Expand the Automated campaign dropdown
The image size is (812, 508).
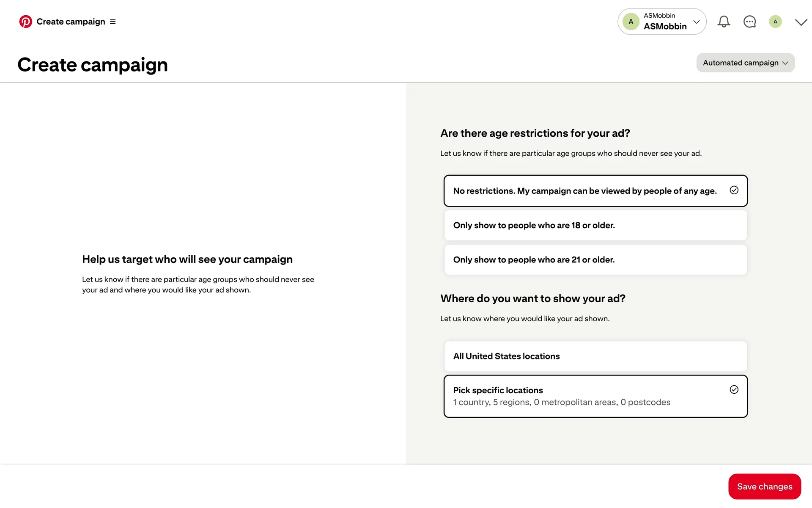[x=745, y=63]
